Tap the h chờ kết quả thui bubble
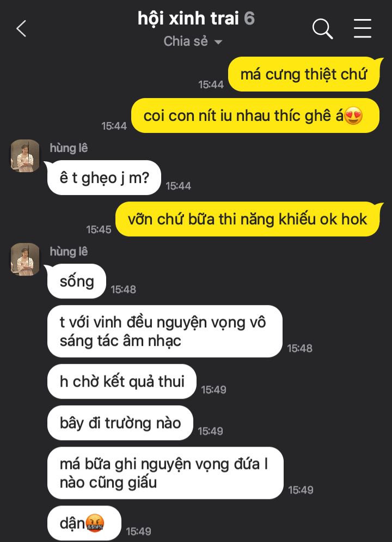This screenshot has height=542, width=392. [x=122, y=381]
